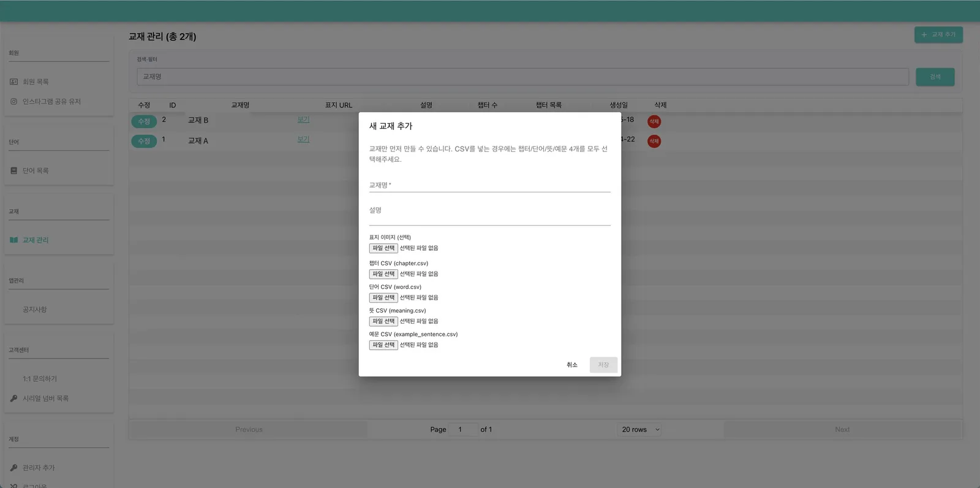Image resolution: width=980 pixels, height=488 pixels.
Task: Click the Next pagination button
Action: [842, 430]
